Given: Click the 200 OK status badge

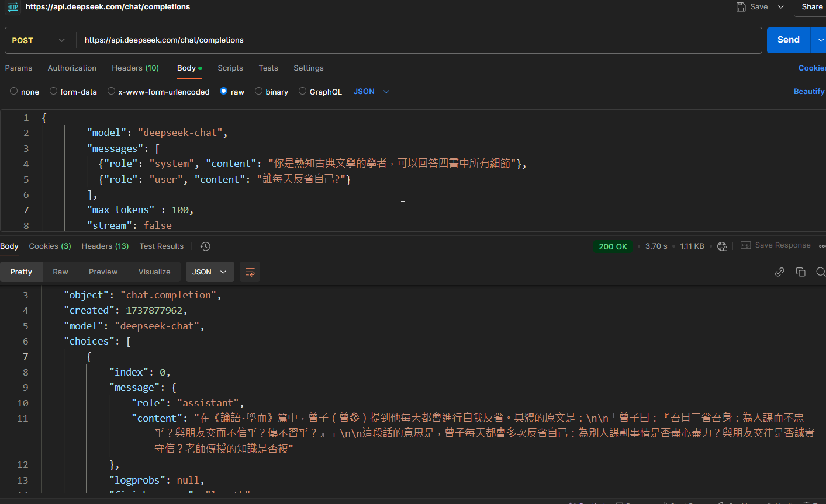Looking at the screenshot, I should pyautogui.click(x=613, y=246).
